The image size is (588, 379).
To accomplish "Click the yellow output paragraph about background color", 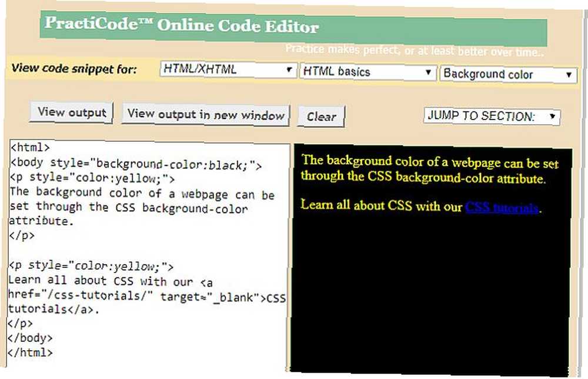I will tap(429, 169).
